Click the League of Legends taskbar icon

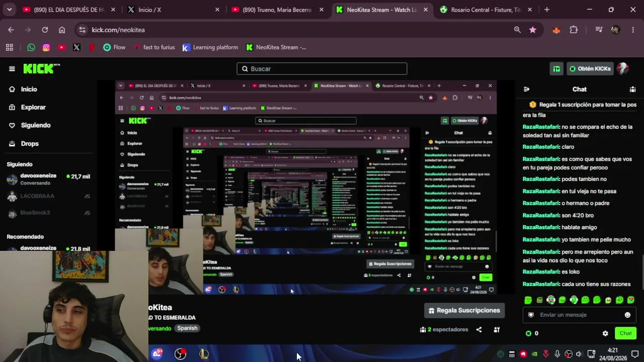204,354
